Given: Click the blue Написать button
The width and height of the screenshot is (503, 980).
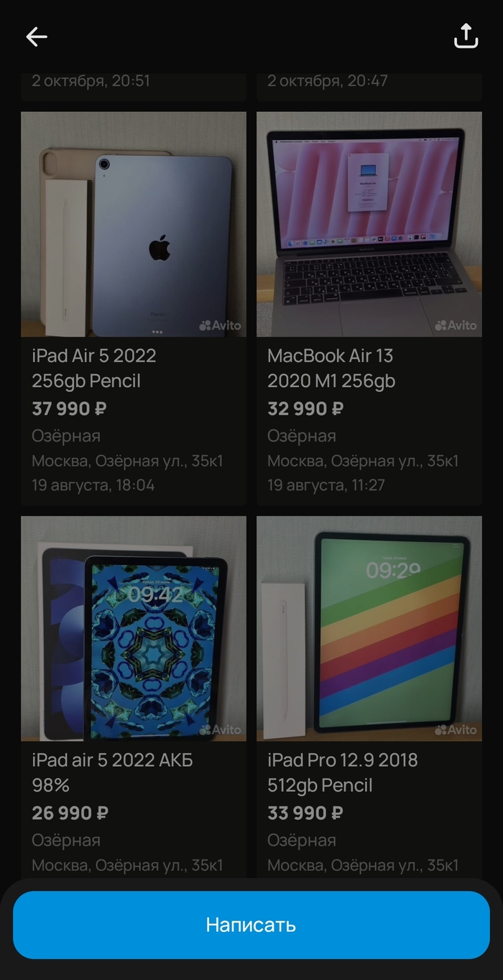Looking at the screenshot, I should (x=251, y=925).
